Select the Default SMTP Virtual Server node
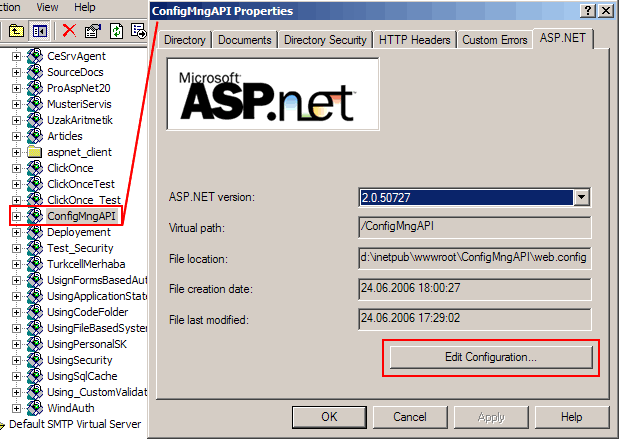This screenshot has width=619, height=439. [x=76, y=424]
